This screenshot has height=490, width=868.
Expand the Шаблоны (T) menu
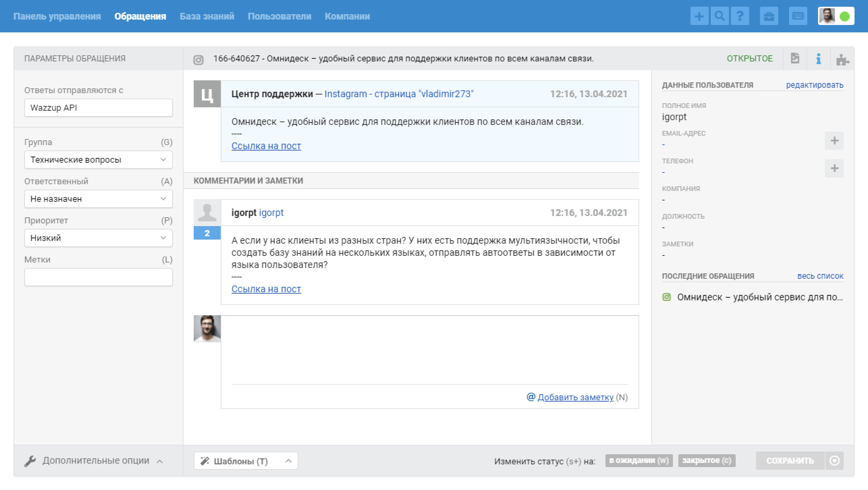coord(246,461)
